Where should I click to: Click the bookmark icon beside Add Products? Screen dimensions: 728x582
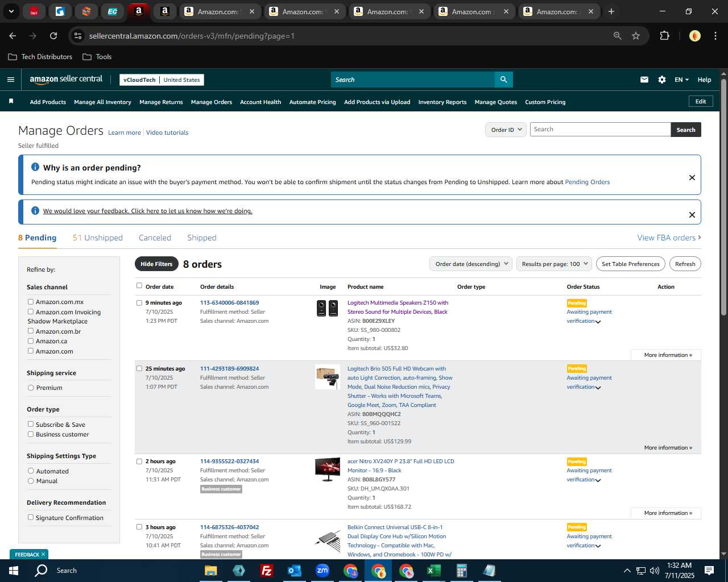pyautogui.click(x=11, y=101)
